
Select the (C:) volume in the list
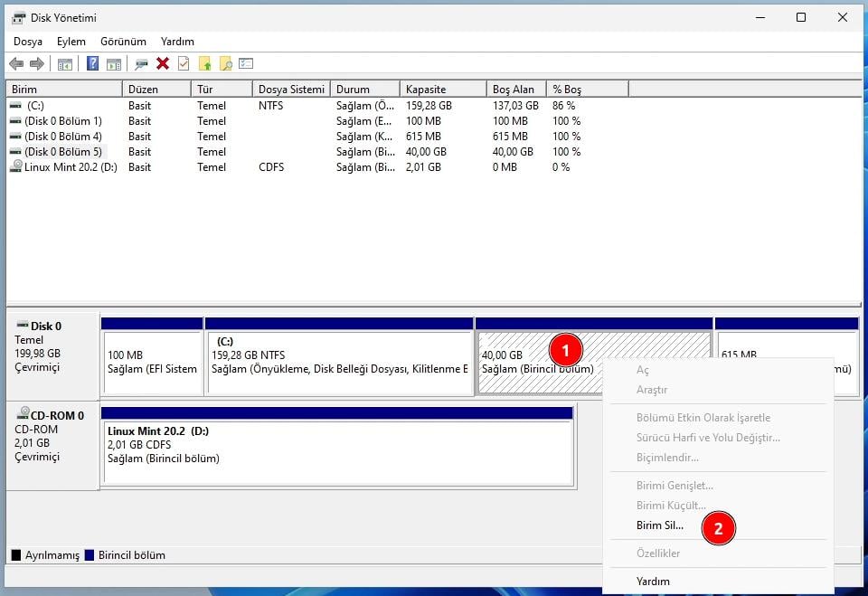(x=54, y=105)
